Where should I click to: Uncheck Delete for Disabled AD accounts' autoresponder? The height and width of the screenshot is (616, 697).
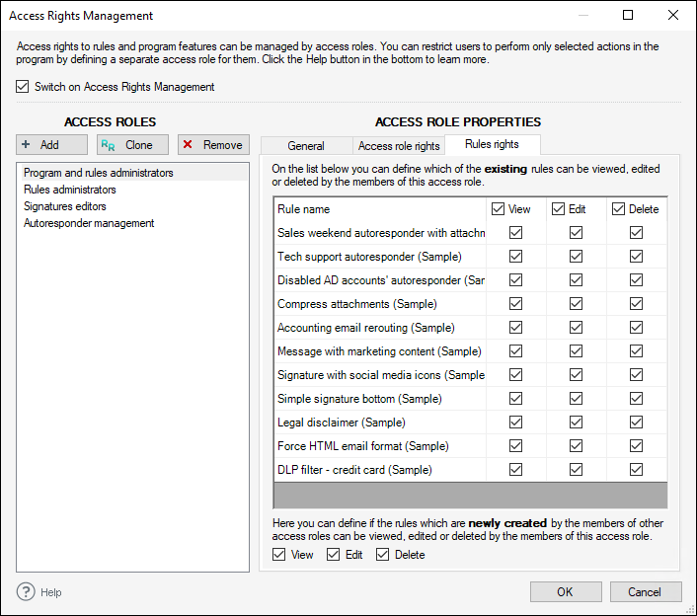click(x=636, y=280)
